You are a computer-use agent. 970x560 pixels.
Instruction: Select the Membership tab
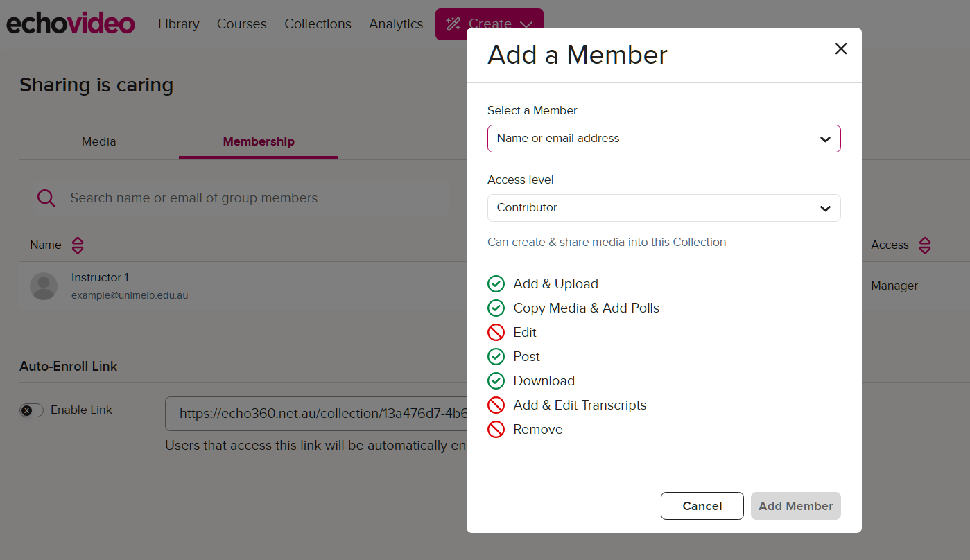pyautogui.click(x=259, y=142)
